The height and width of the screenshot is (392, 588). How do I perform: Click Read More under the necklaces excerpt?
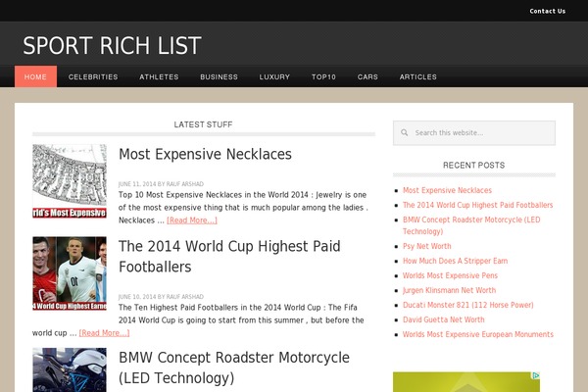(x=192, y=220)
